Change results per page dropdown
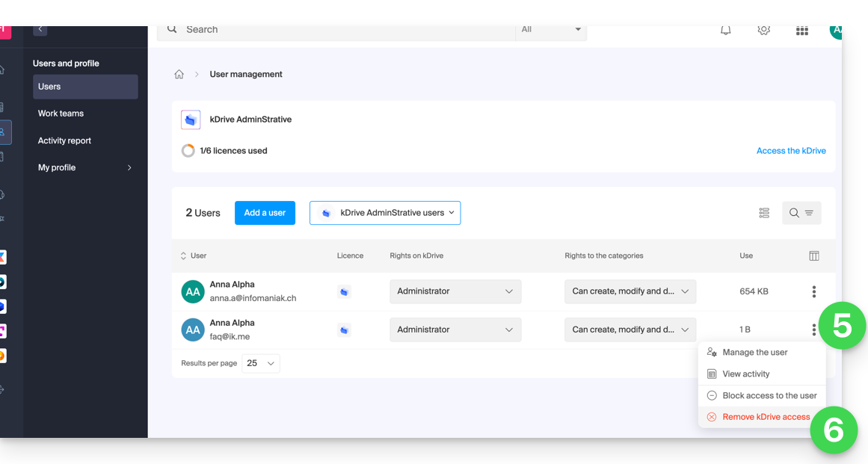Viewport: 868px width, 464px height. coord(261,364)
